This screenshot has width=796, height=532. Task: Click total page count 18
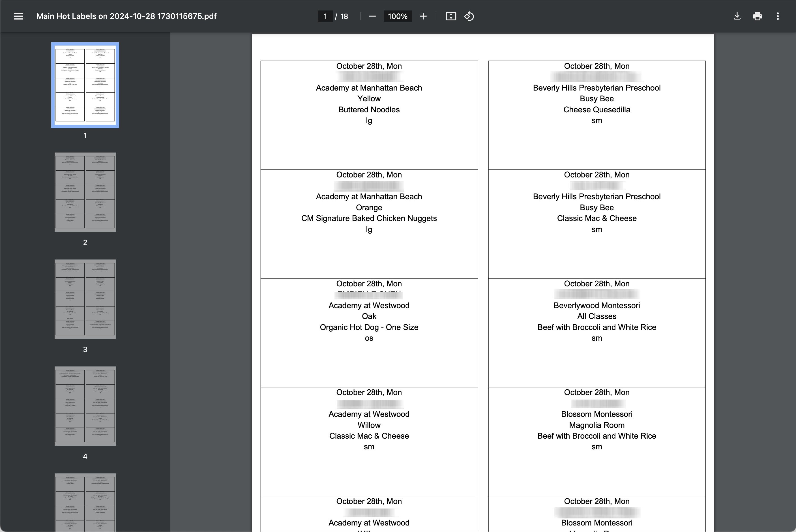pyautogui.click(x=344, y=16)
